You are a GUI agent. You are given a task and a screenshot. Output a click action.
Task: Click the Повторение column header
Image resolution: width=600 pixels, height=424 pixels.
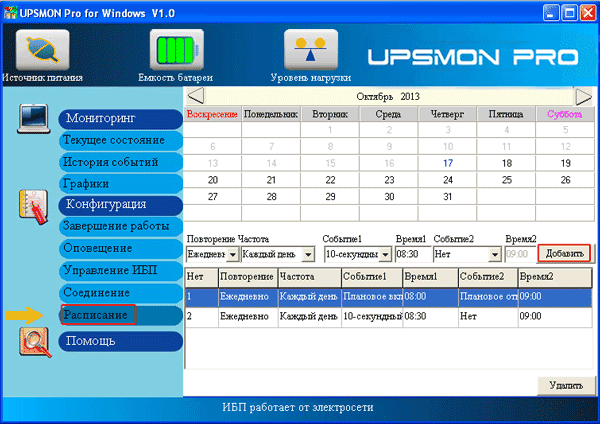pyautogui.click(x=248, y=277)
